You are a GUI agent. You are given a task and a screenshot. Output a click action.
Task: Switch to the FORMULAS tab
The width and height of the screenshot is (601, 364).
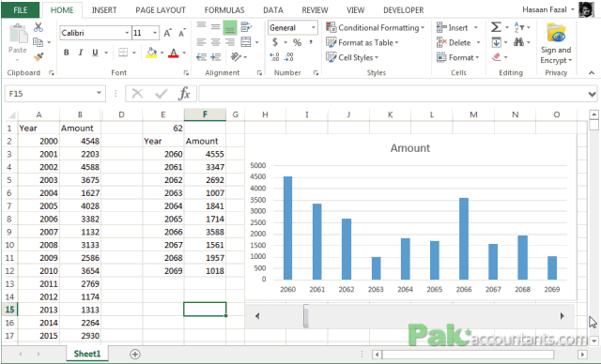point(224,10)
